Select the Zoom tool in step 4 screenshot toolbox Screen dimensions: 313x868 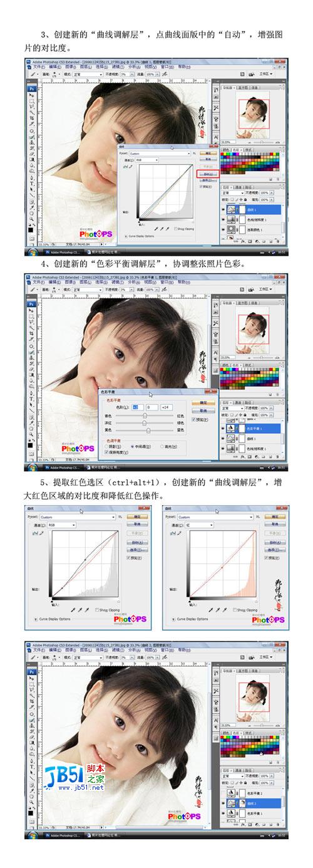point(31,434)
